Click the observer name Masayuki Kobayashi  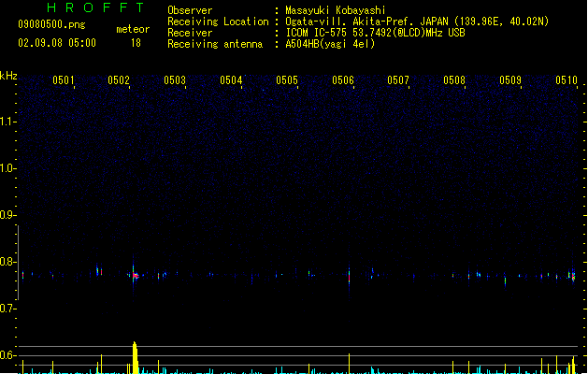[336, 10]
